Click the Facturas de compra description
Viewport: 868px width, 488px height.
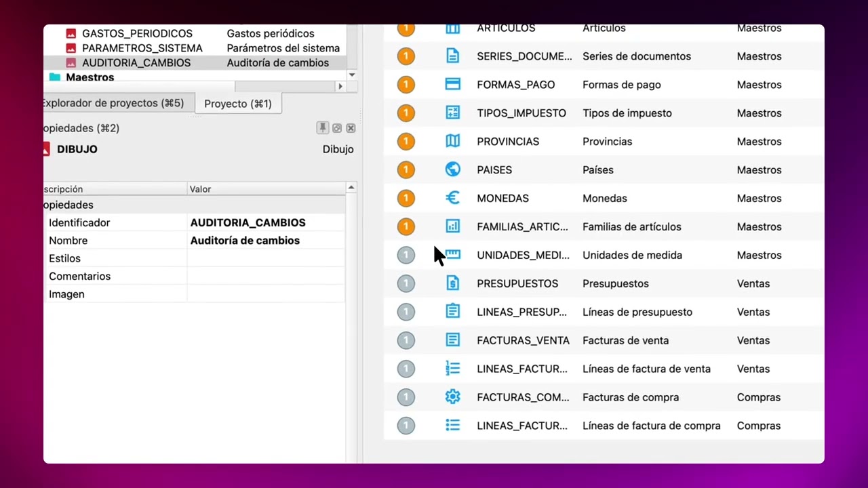coord(631,398)
